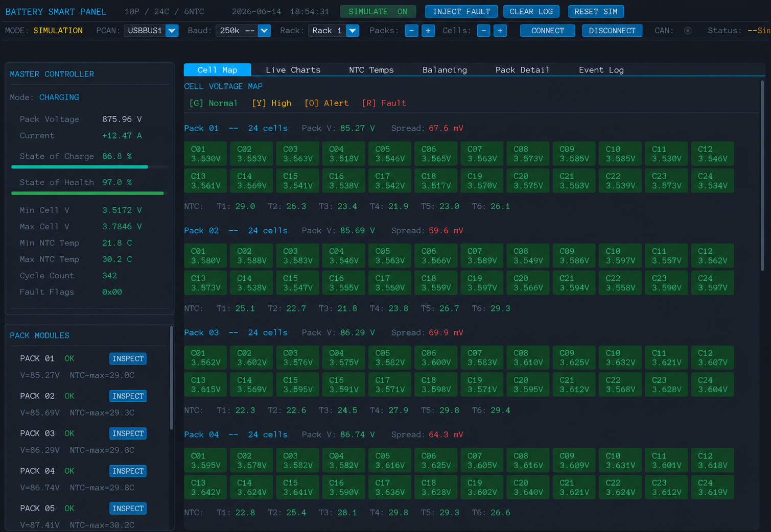Switch to the Balancing tab
The height and width of the screenshot is (532, 771).
click(x=445, y=70)
